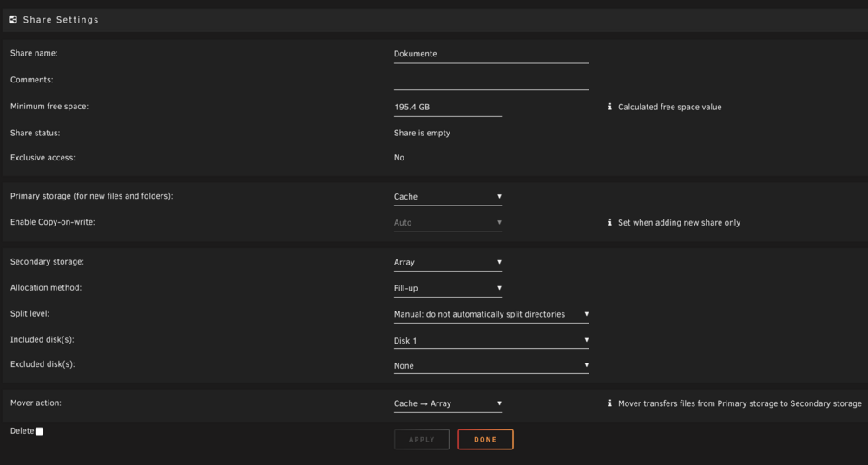Screen dimensions: 868x465
Task: Click the Done button
Action: pos(485,440)
